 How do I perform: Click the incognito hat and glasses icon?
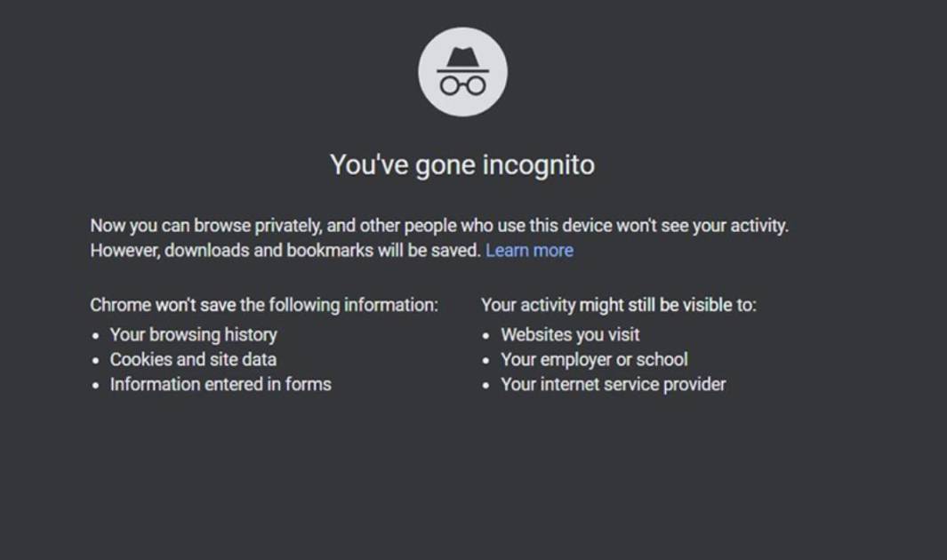click(462, 72)
